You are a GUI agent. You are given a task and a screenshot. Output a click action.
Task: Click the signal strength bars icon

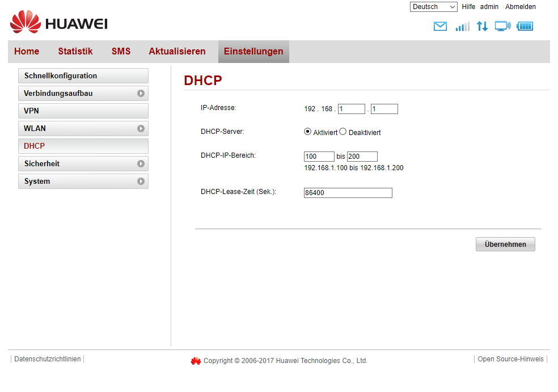click(x=462, y=26)
